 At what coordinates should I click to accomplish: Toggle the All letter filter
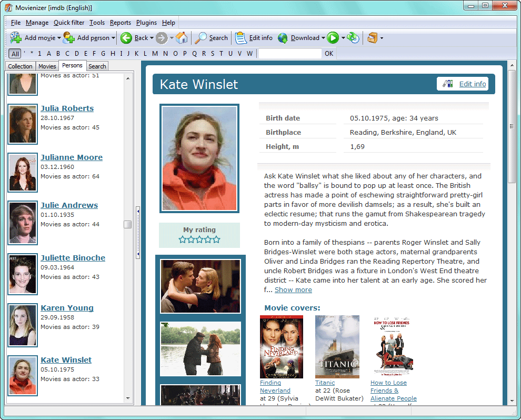click(15, 54)
